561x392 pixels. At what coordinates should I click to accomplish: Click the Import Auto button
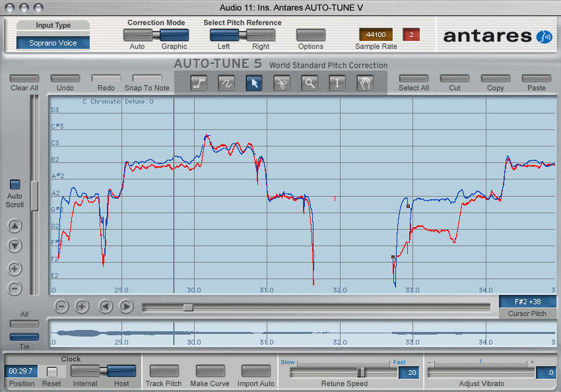click(256, 371)
